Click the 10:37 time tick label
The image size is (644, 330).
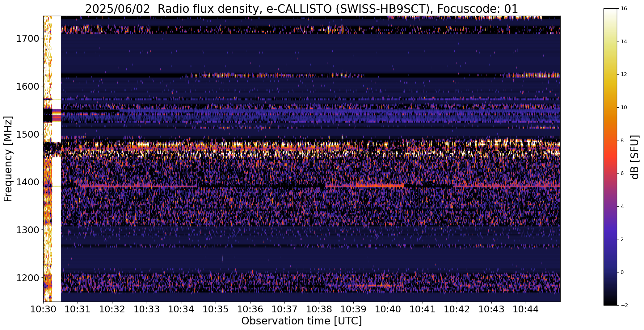[x=284, y=309]
